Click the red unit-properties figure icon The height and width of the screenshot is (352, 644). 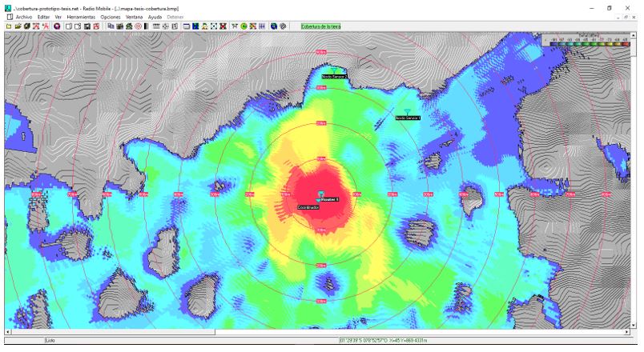tap(46, 26)
